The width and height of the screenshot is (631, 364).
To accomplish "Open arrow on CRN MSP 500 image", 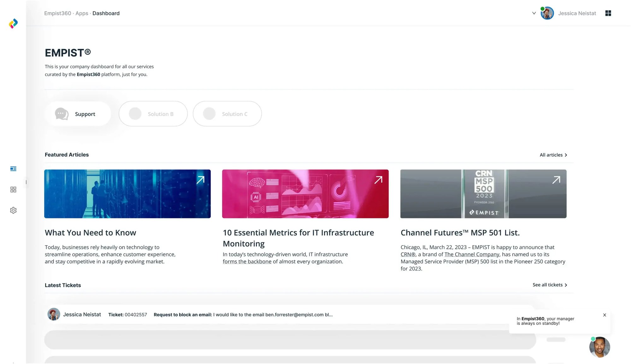I will coord(556,180).
